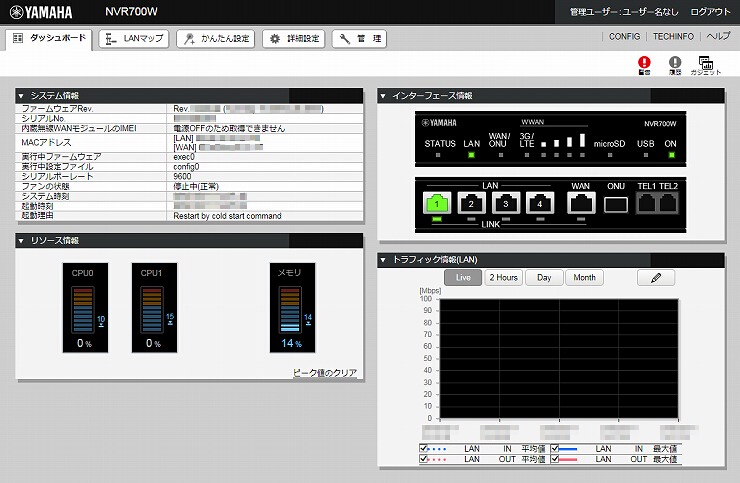Click the red 警告 alert icon
The height and width of the screenshot is (483, 740).
click(644, 65)
